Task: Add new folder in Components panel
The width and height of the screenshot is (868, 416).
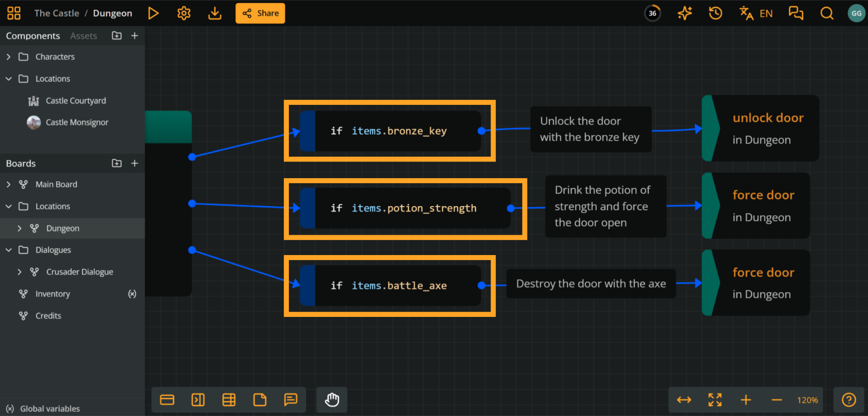Action: coord(117,36)
